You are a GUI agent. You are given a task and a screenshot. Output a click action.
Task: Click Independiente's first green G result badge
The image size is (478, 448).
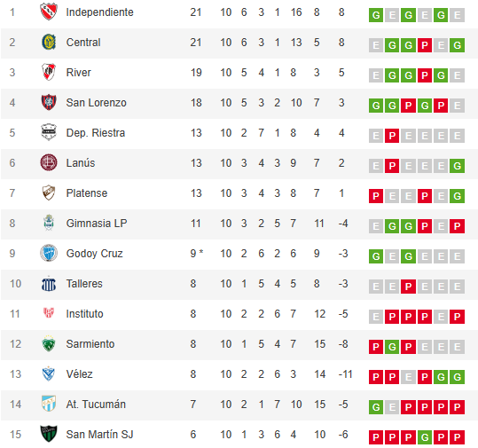pyautogui.click(x=376, y=15)
